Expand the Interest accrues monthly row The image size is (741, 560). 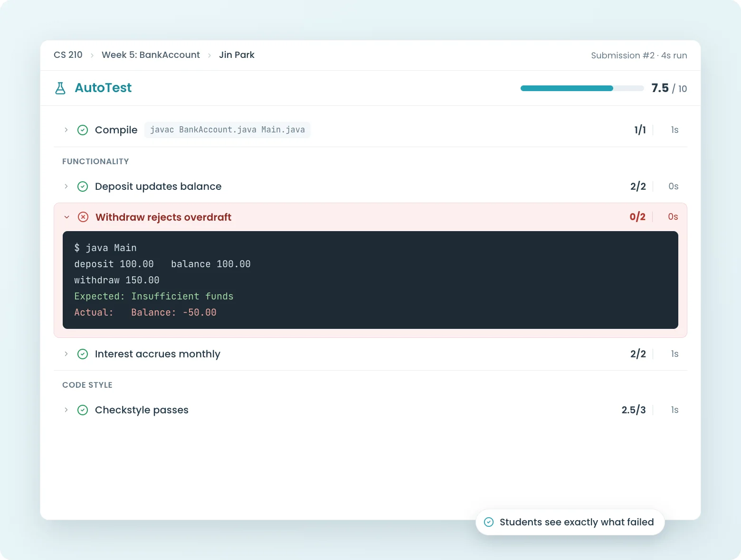coord(66,354)
